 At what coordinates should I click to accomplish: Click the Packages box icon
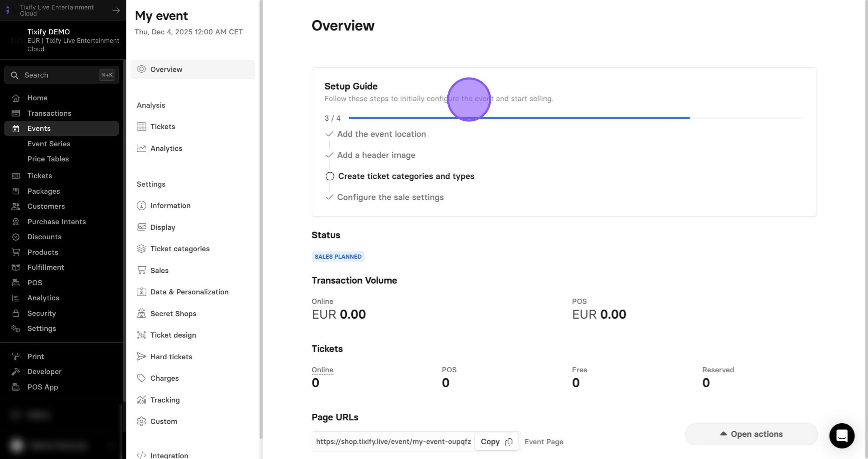tap(16, 191)
